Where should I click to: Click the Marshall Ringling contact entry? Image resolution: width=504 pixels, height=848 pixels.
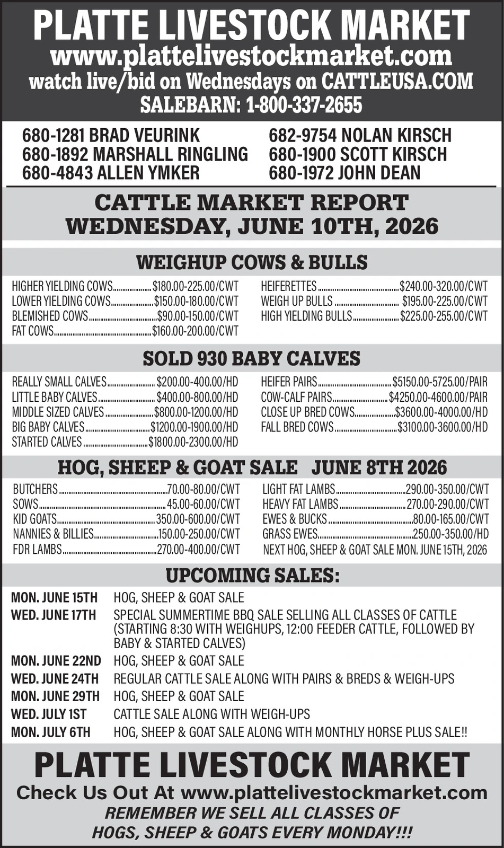135,154
